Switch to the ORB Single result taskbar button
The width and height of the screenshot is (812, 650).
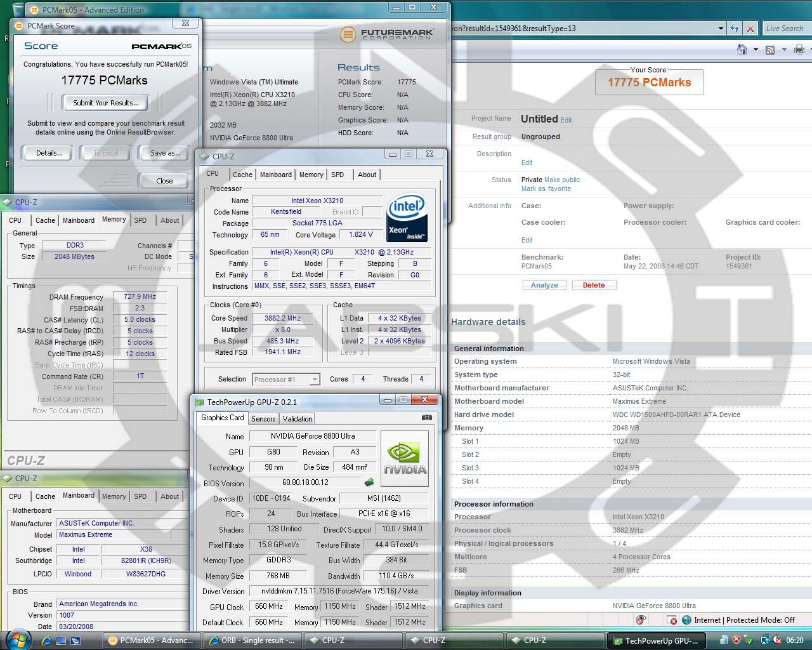click(x=253, y=640)
